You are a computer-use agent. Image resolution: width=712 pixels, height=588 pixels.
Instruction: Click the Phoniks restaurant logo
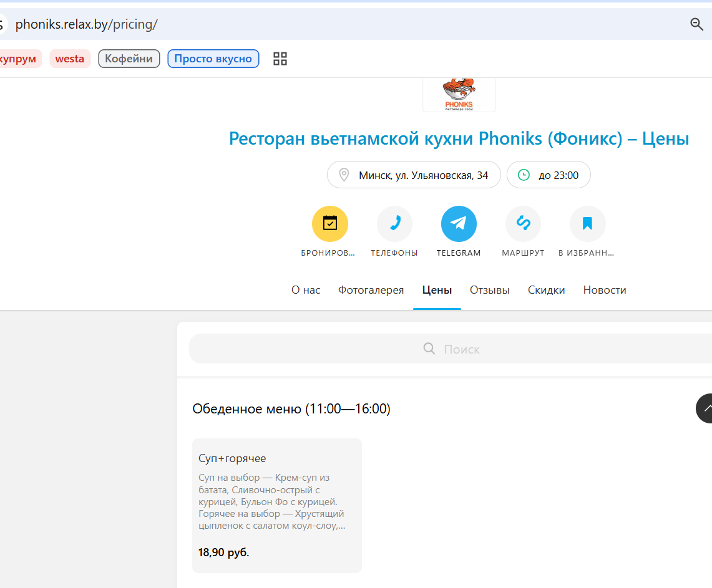pos(459,95)
